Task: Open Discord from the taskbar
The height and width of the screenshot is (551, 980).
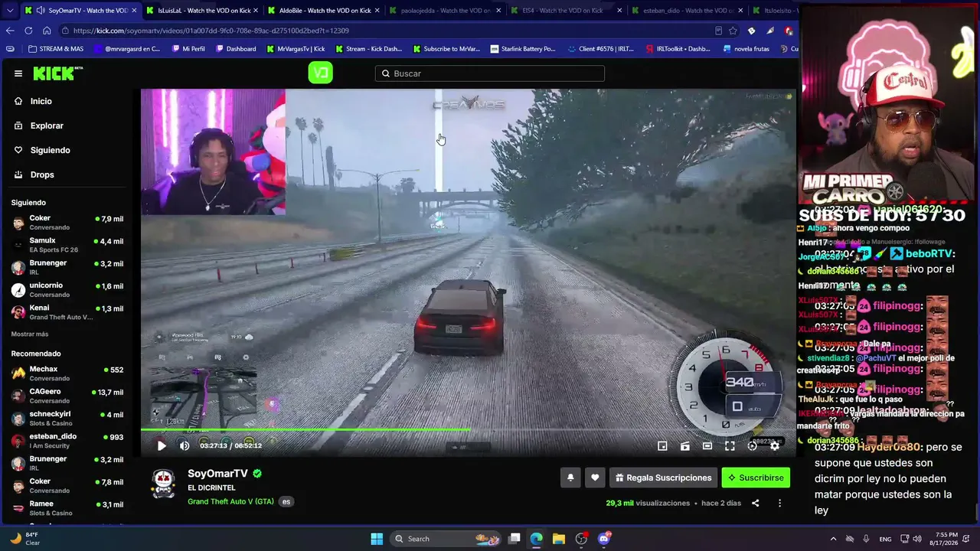Action: [x=603, y=539]
